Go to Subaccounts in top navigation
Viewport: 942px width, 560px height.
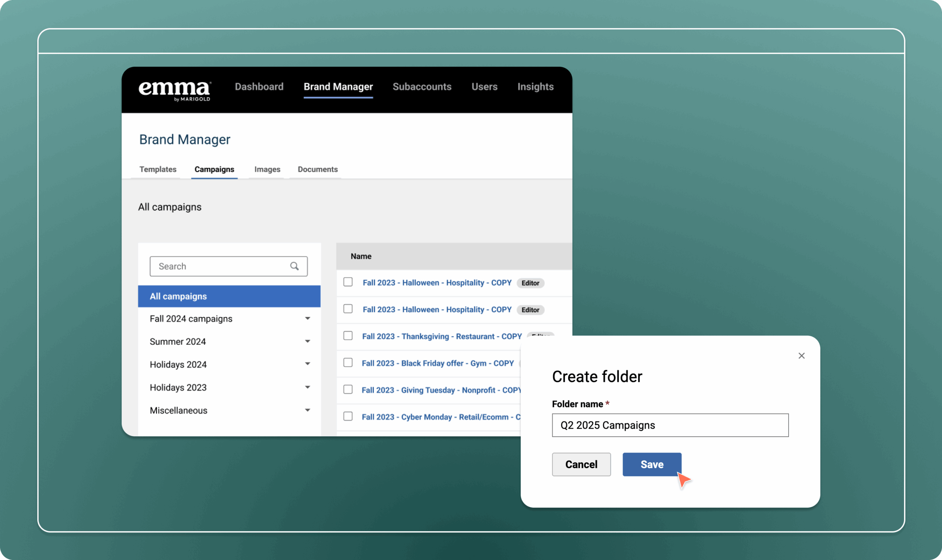click(422, 87)
